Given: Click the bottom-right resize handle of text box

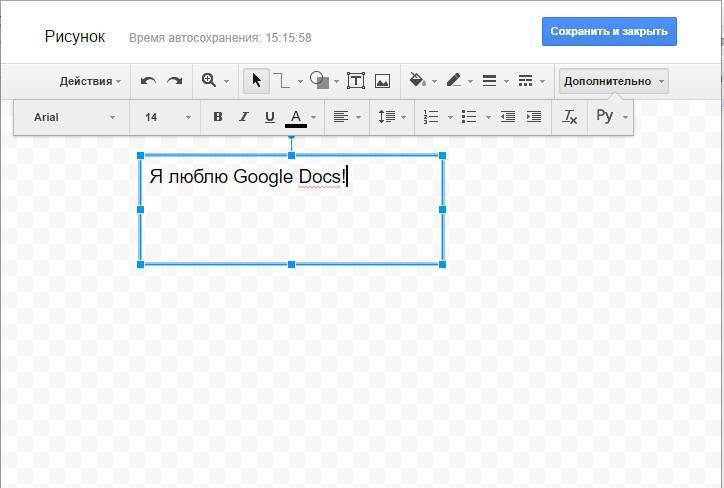Looking at the screenshot, I should click(x=442, y=265).
